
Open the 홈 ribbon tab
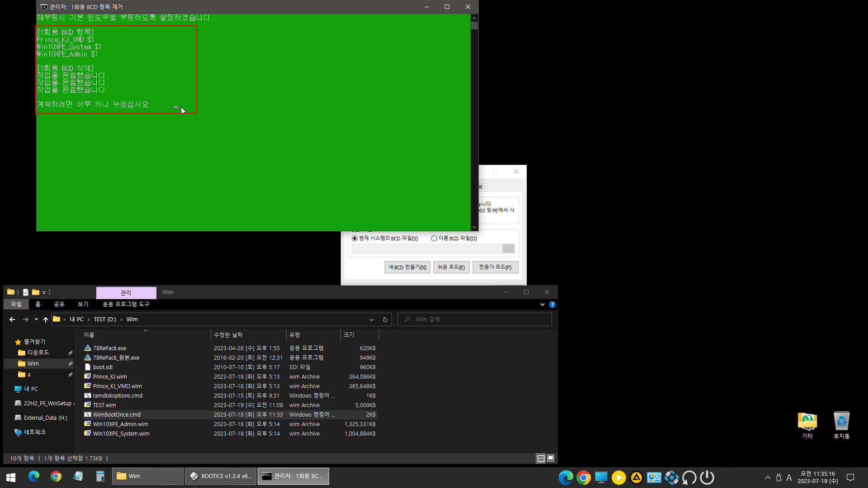pyautogui.click(x=38, y=305)
